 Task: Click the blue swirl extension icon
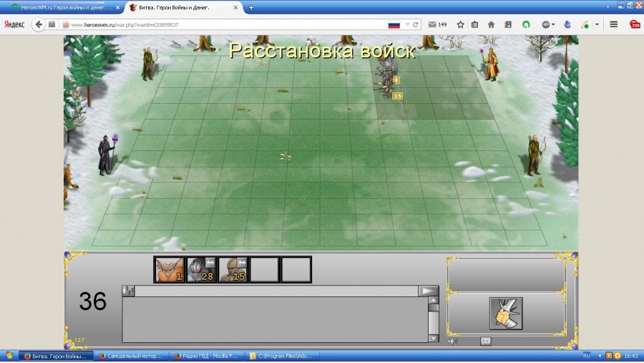tap(567, 24)
